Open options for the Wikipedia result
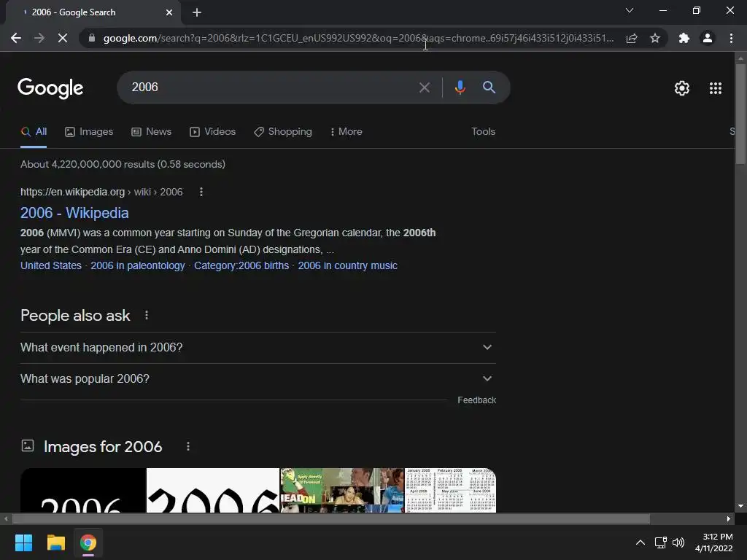 [x=201, y=192]
